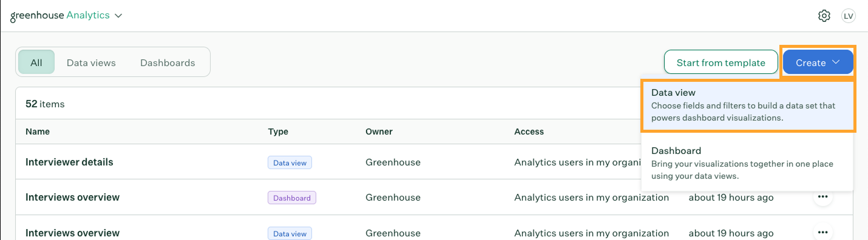
Task: Open the Interviewer details data view
Action: (69, 162)
